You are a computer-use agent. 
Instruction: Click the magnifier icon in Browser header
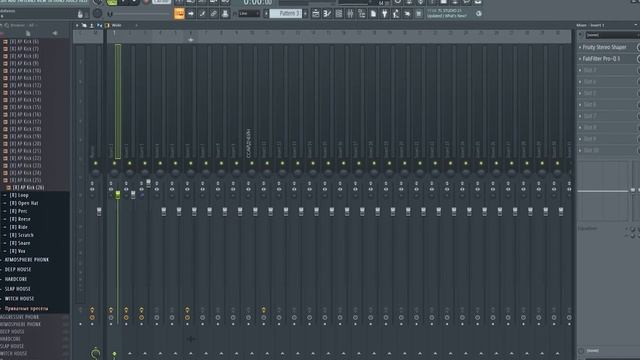(7, 25)
